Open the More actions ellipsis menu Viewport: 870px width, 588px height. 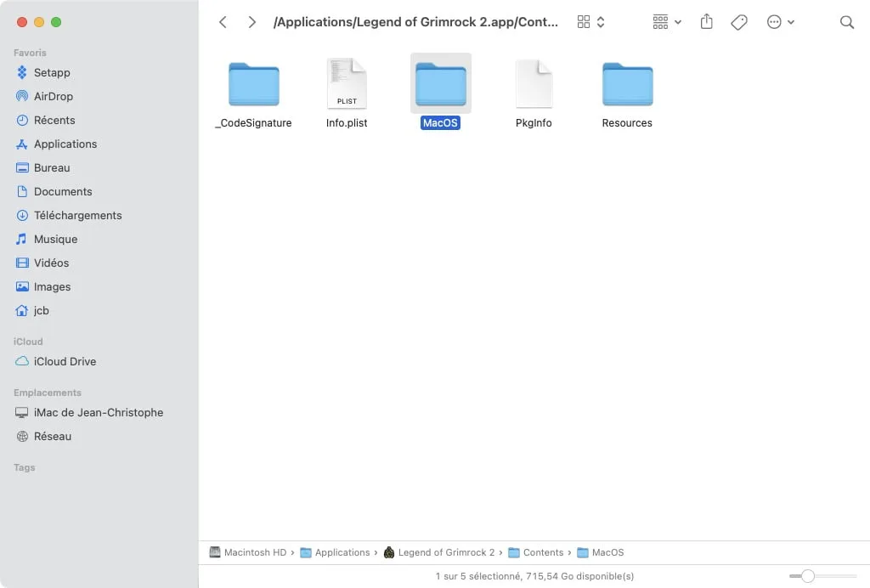pyautogui.click(x=781, y=22)
